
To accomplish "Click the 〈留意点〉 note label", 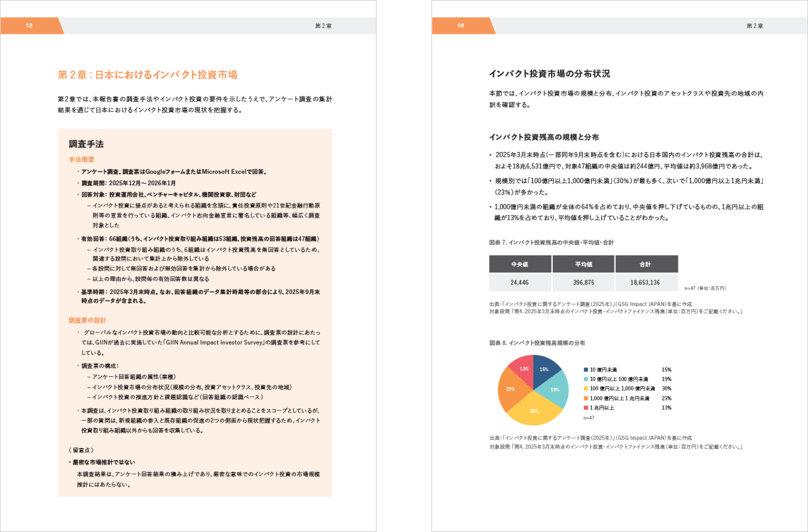I will [81, 450].
